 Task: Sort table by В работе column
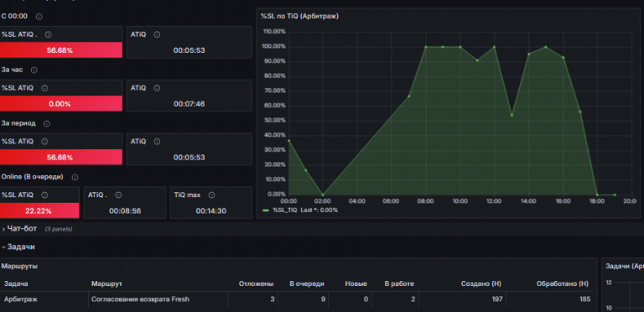click(x=399, y=284)
